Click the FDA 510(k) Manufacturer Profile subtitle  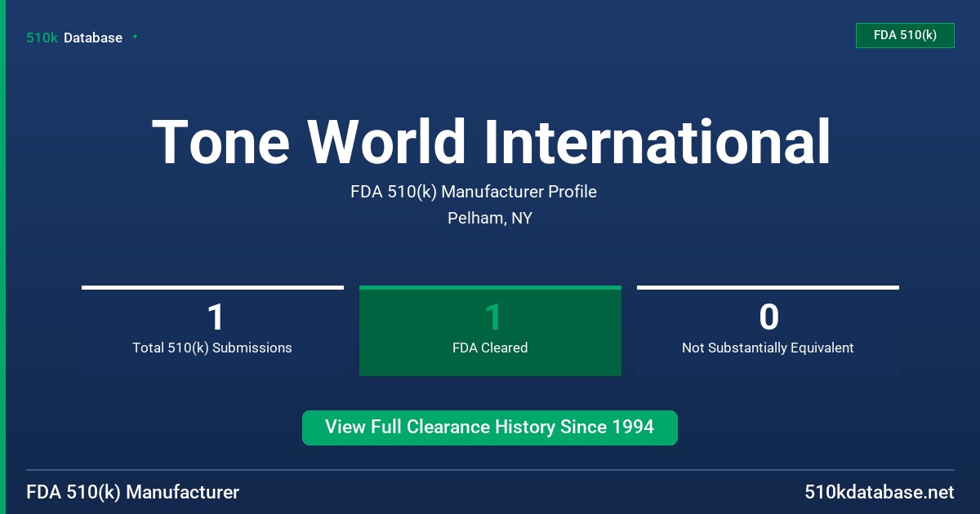(474, 192)
